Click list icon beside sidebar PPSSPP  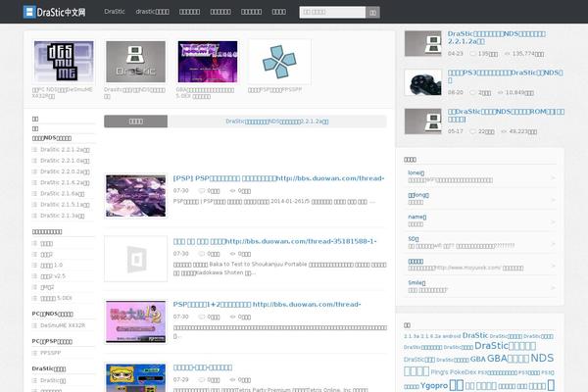(34, 353)
